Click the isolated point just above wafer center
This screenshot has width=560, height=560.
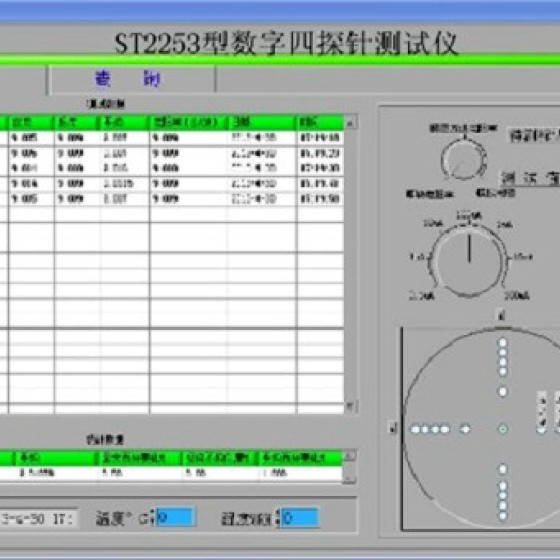click(503, 392)
